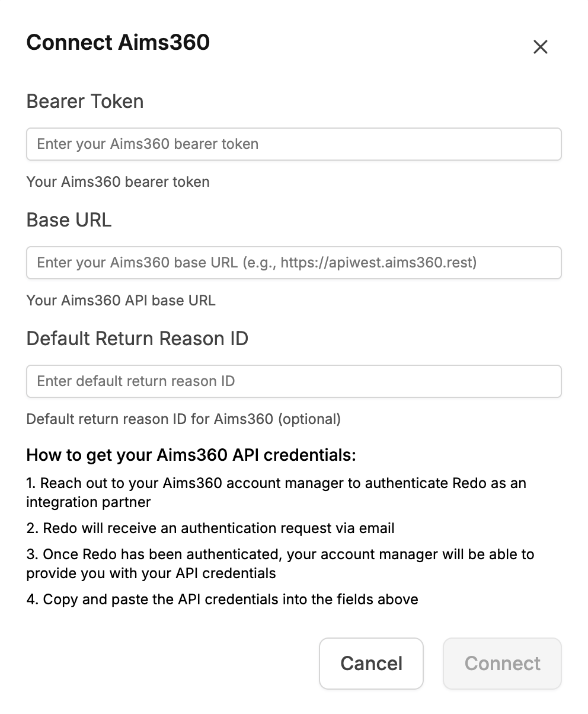Viewport: 588px width, 714px height.
Task: Close the Connect Aims360 dialog
Action: tap(540, 47)
